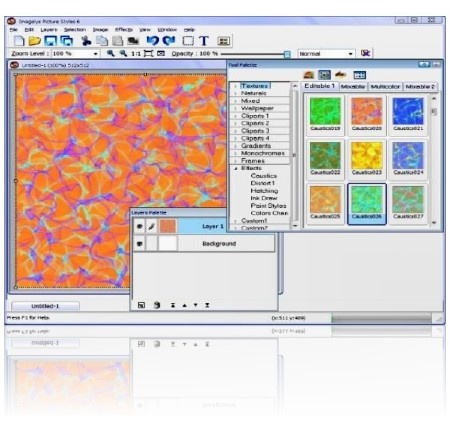The height and width of the screenshot is (432, 450).
Task: Select the Text tool T icon
Action: pos(204,41)
